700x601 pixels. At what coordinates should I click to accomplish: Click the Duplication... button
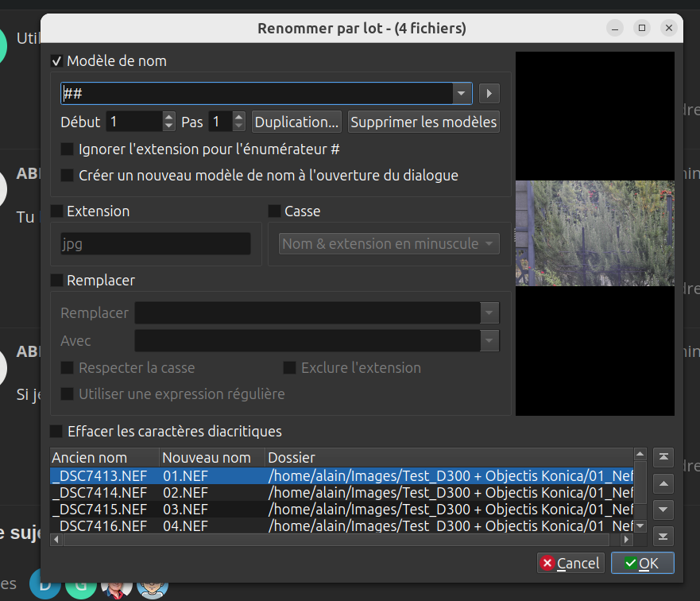point(296,122)
